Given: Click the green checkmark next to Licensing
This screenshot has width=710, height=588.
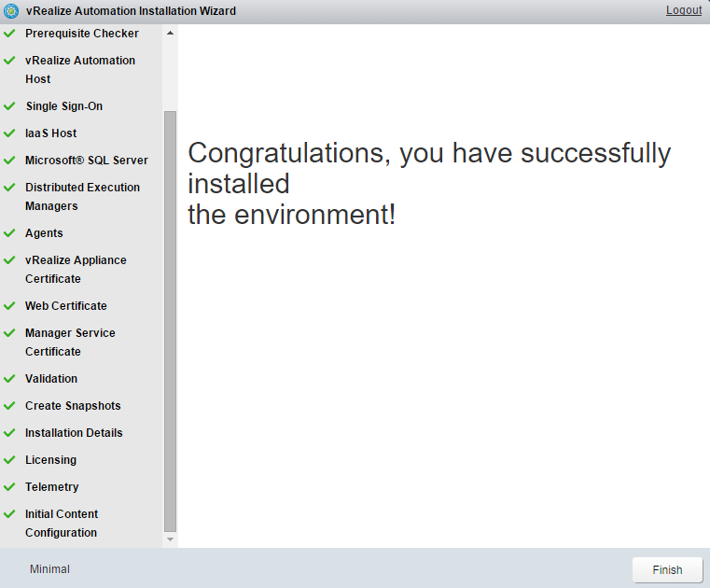Looking at the screenshot, I should coord(9,460).
